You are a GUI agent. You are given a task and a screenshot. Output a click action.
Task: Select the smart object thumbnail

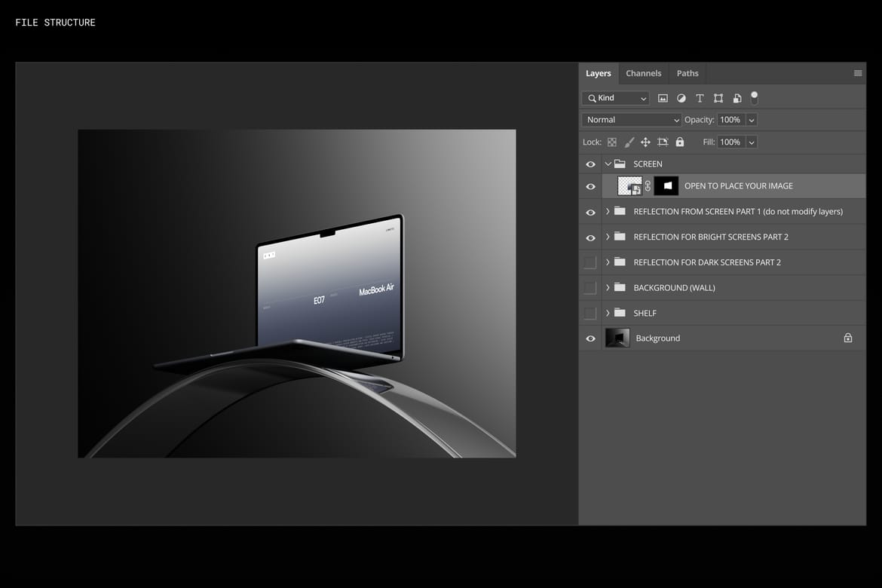point(629,185)
